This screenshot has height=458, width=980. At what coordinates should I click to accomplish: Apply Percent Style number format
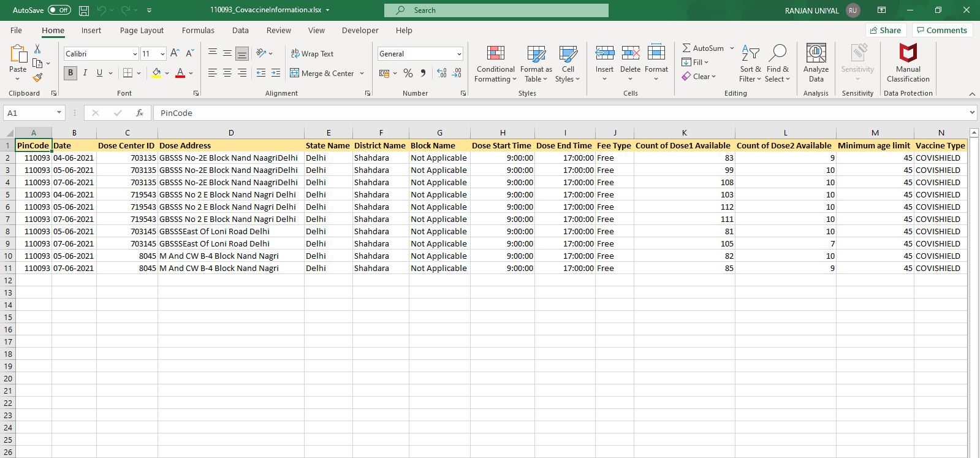pyautogui.click(x=408, y=73)
